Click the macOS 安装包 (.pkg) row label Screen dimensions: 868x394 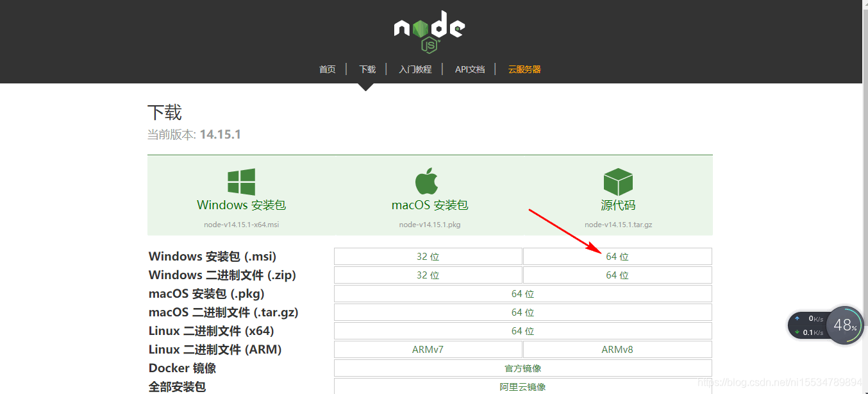pos(206,294)
